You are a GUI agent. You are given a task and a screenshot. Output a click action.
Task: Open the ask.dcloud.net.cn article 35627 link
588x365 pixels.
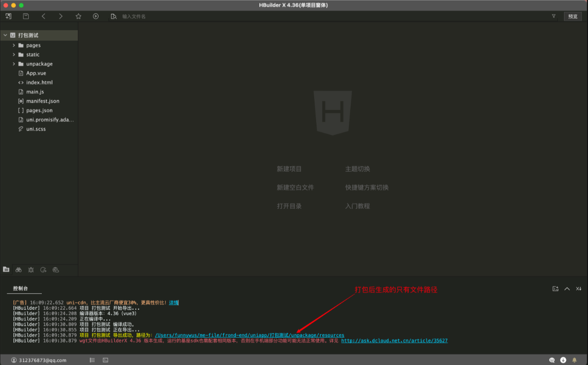point(394,341)
